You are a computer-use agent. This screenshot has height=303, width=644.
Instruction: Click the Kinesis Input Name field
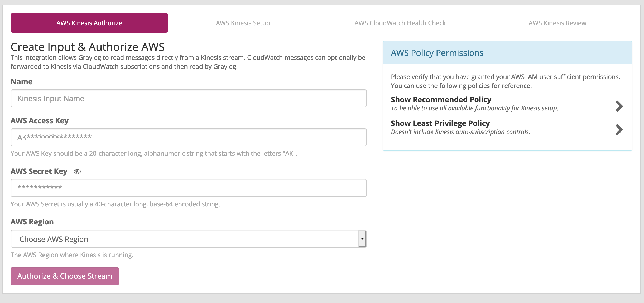188,98
